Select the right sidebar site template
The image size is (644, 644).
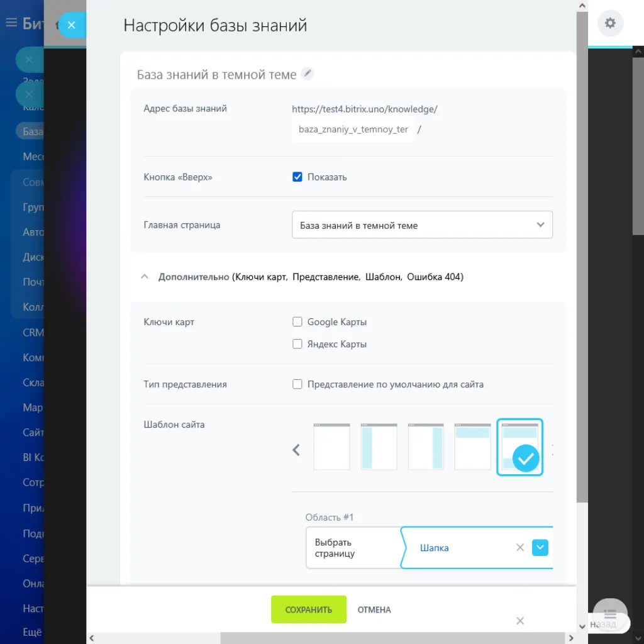pyautogui.click(x=426, y=447)
